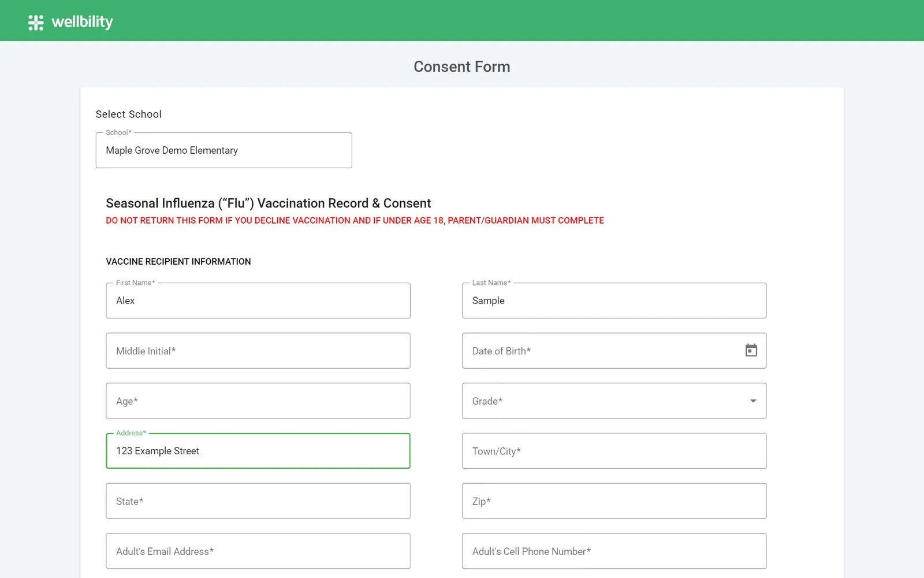Focus the Middle Initial field

258,351
